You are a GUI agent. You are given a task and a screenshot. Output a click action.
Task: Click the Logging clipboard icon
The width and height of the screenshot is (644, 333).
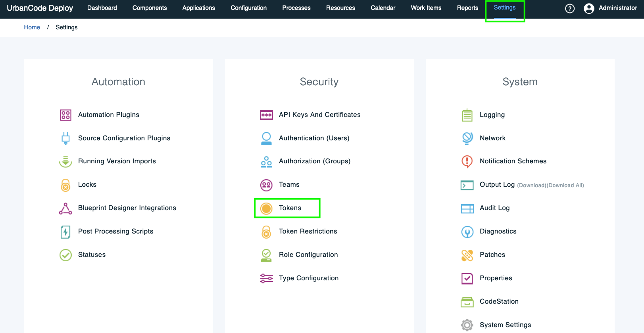(467, 115)
